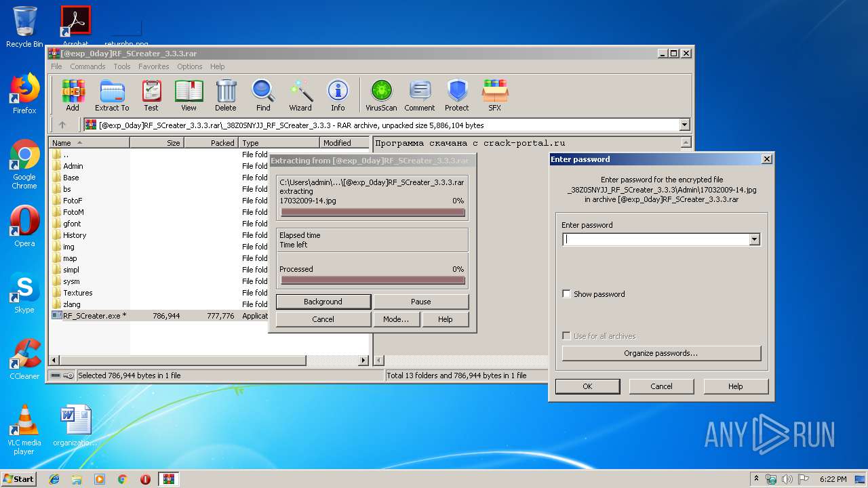Click the Test archive icon
Viewport: 868px width, 488px height.
(x=151, y=96)
